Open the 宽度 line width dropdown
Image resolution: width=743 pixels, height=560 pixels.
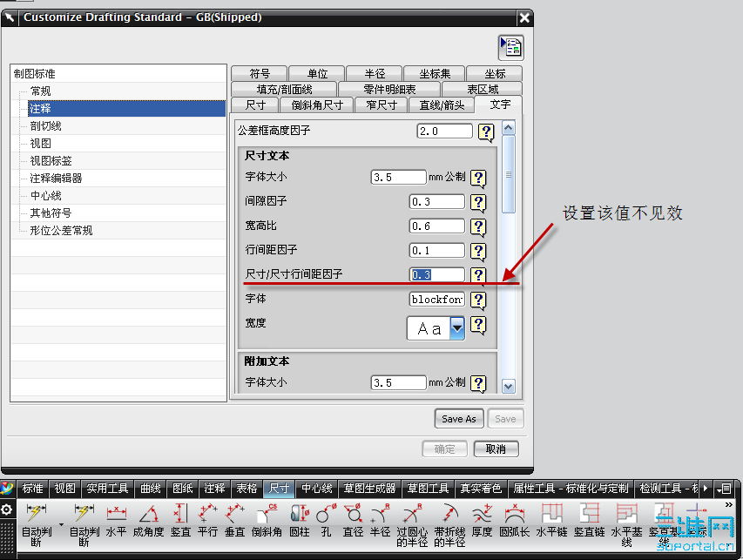pyautogui.click(x=457, y=327)
